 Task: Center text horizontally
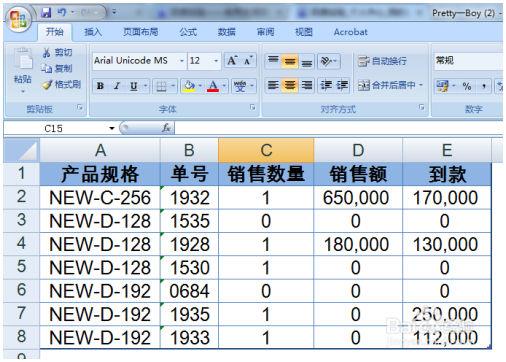(289, 85)
